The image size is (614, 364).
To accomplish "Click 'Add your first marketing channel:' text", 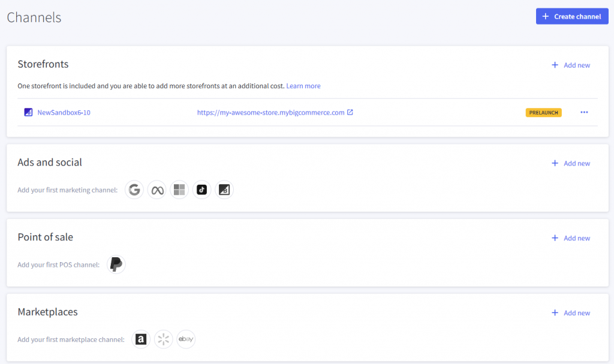I will coord(67,190).
